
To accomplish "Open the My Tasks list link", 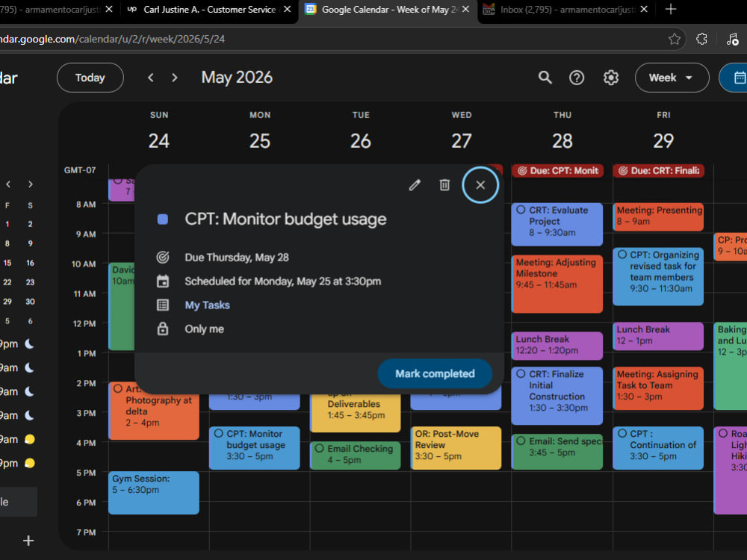I will (x=207, y=305).
